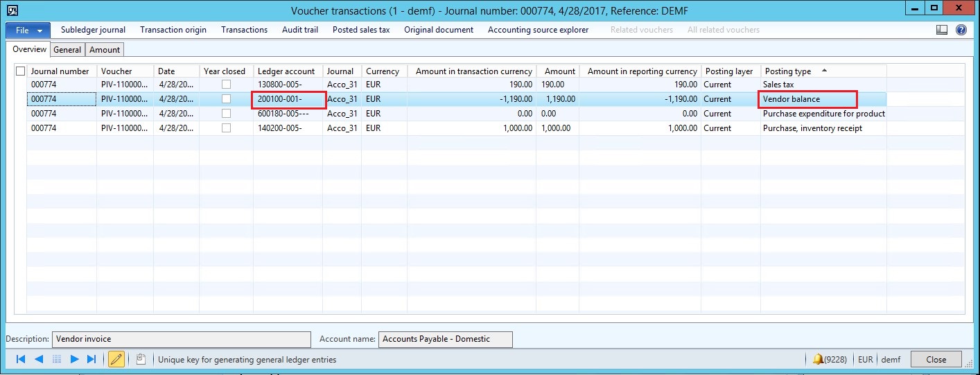Toggle edit mode pencil icon
This screenshot has height=375, width=980.
(x=116, y=359)
